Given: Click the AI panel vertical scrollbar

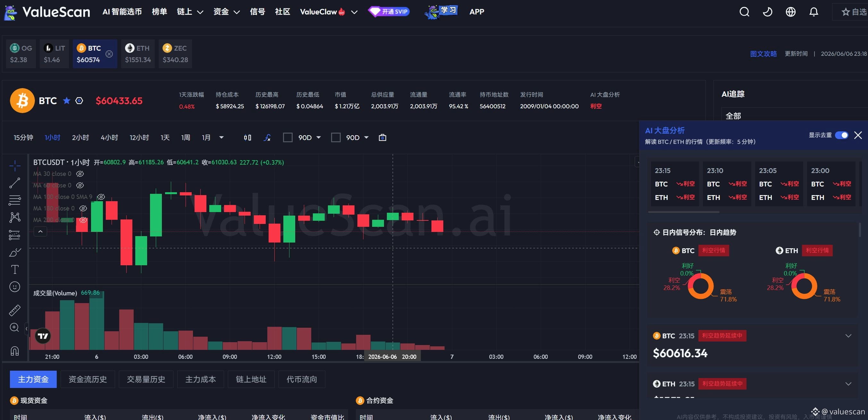Looking at the screenshot, I should (860, 229).
